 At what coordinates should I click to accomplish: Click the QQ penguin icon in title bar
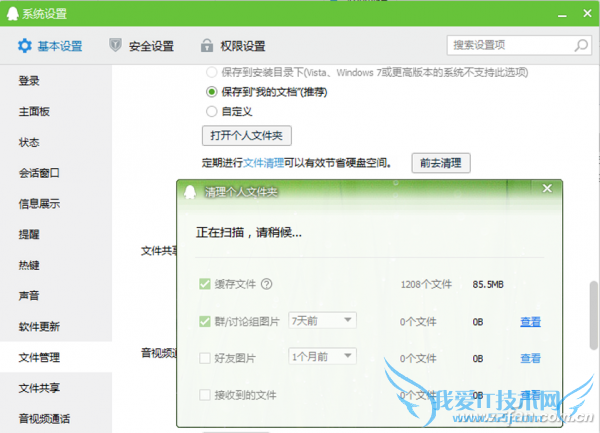point(12,14)
